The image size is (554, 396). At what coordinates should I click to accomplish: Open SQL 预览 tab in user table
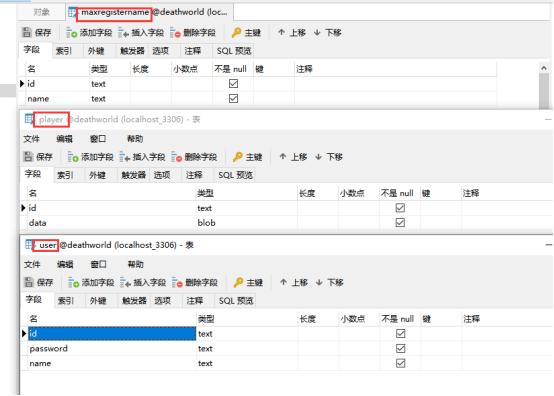[x=236, y=301]
